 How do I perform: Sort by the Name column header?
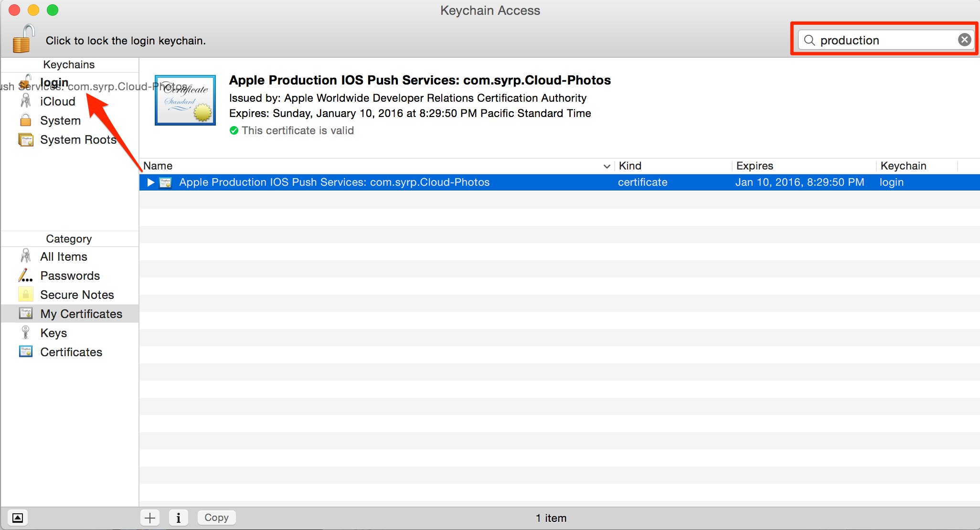(376, 166)
